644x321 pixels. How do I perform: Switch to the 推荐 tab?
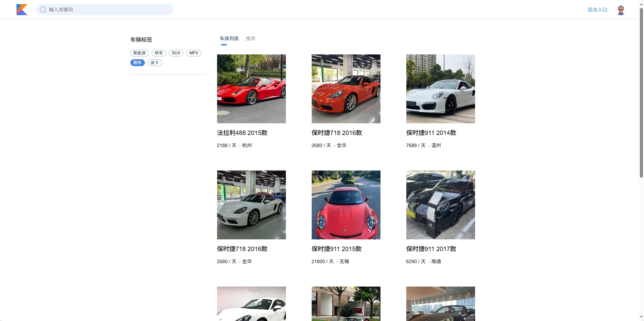coord(250,39)
